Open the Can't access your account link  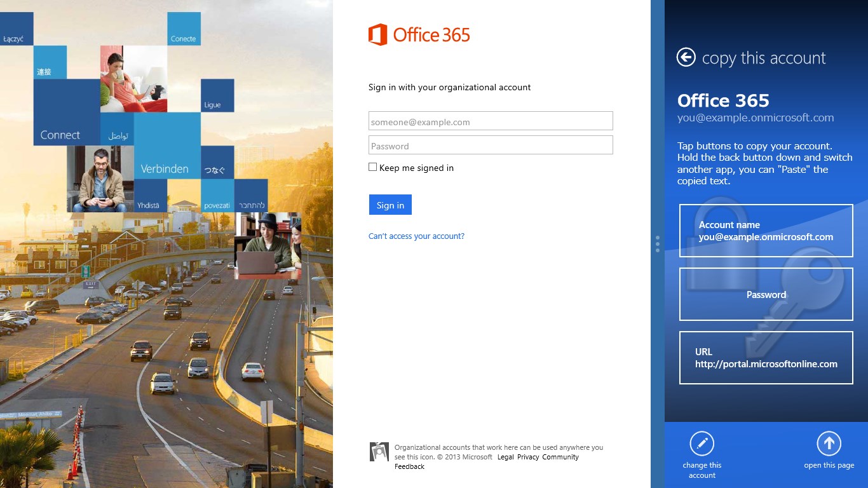tap(416, 236)
